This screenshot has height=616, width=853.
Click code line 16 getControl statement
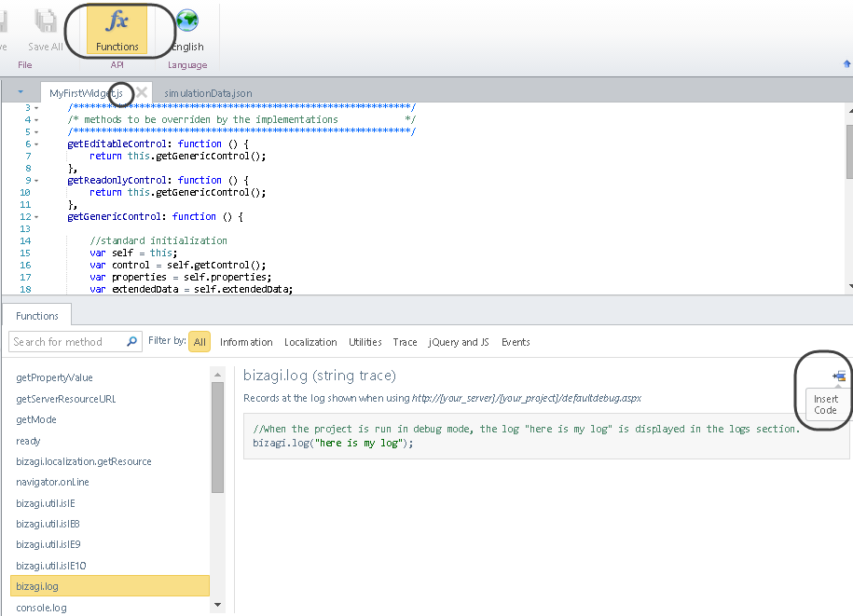click(x=178, y=266)
